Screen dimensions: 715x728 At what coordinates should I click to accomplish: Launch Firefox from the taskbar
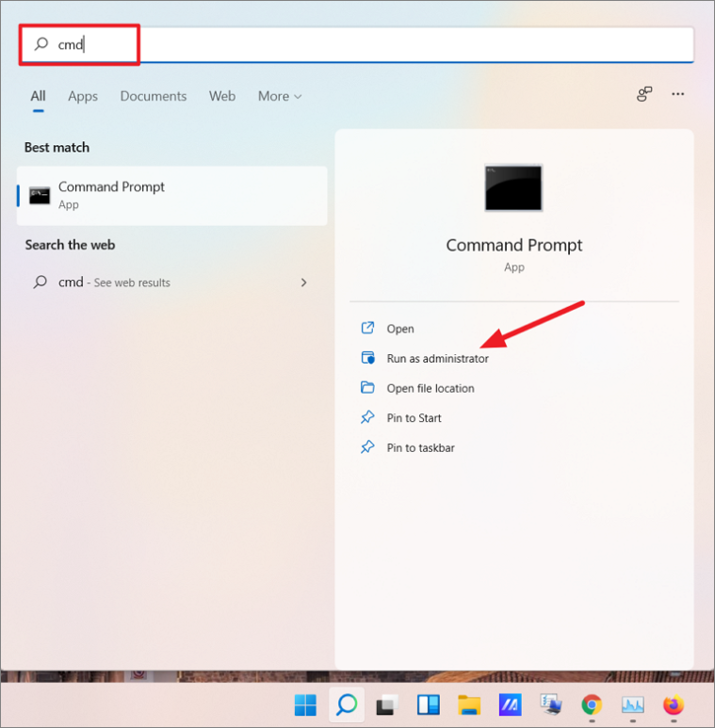(674, 705)
